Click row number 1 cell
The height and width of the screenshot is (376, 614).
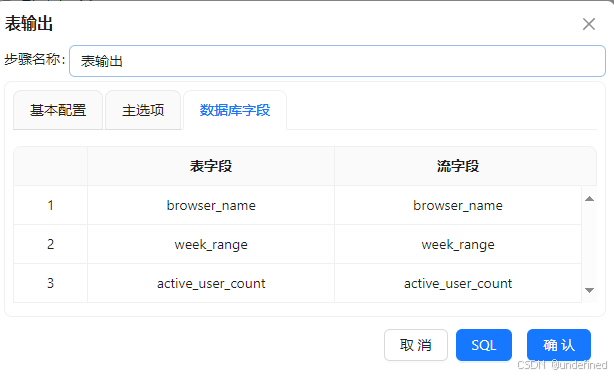tap(51, 205)
